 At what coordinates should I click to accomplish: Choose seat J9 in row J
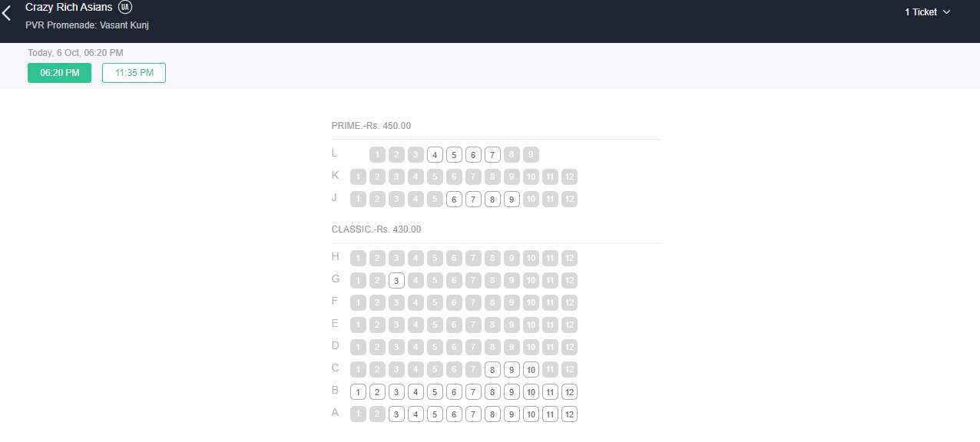512,199
